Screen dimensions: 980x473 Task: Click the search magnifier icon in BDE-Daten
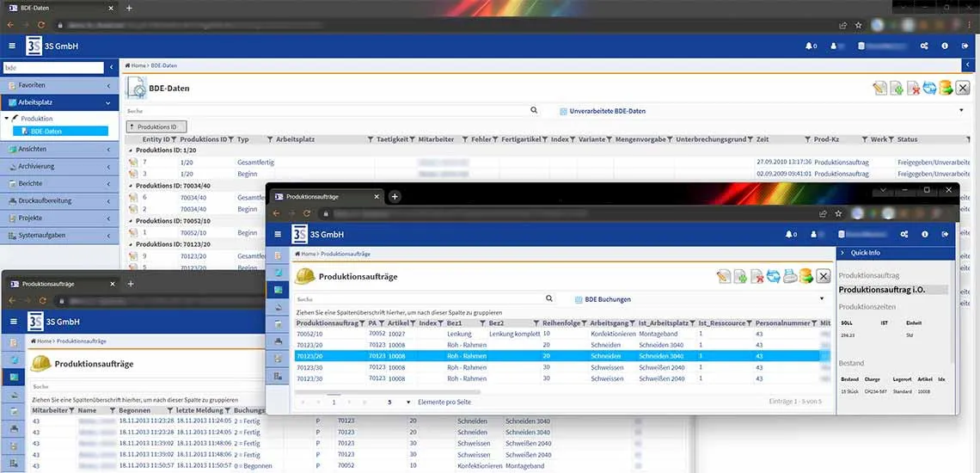point(534,111)
